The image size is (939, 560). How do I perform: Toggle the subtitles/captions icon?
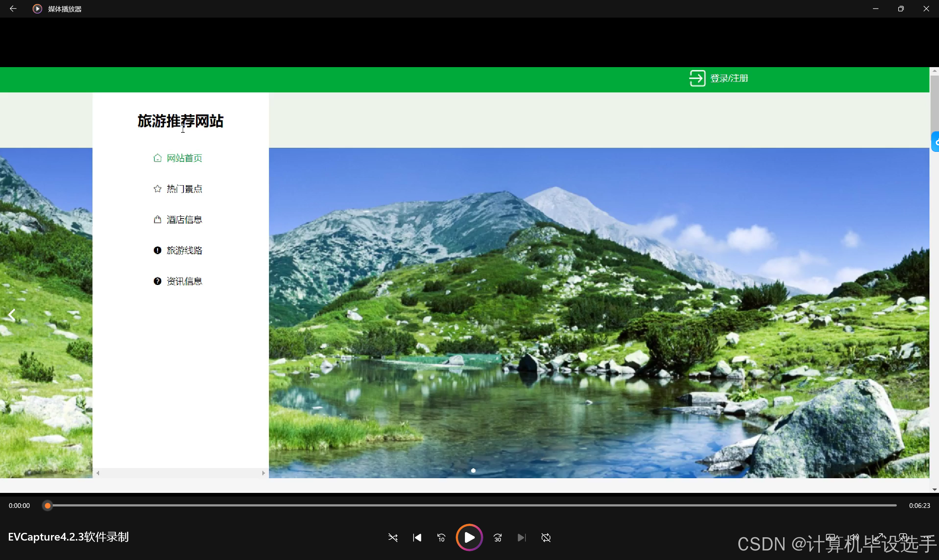click(831, 537)
